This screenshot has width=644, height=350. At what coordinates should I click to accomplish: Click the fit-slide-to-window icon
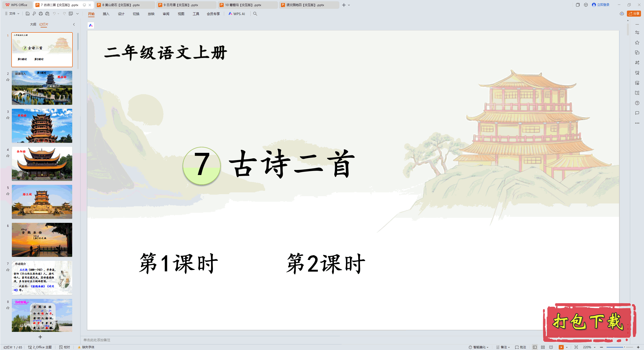click(576, 347)
